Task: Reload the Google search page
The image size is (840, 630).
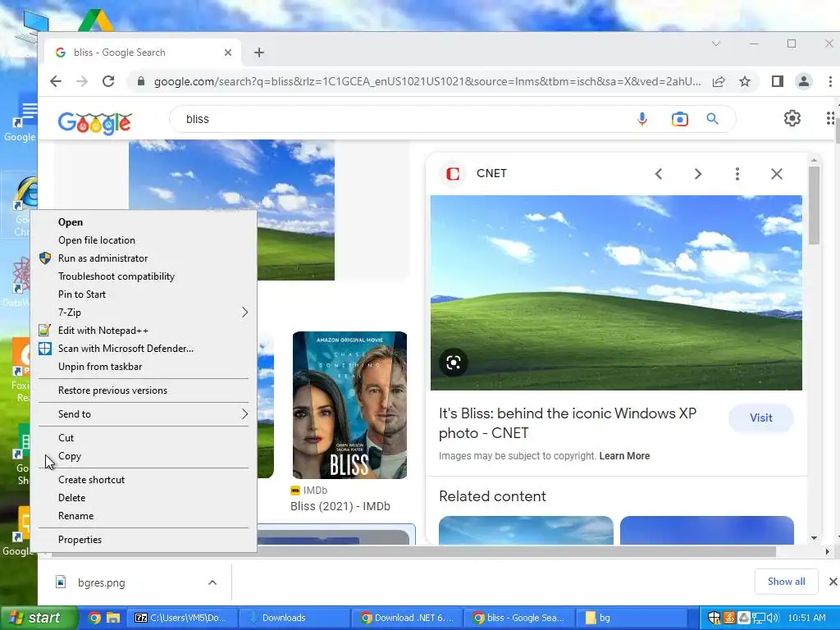Action: tap(108, 81)
